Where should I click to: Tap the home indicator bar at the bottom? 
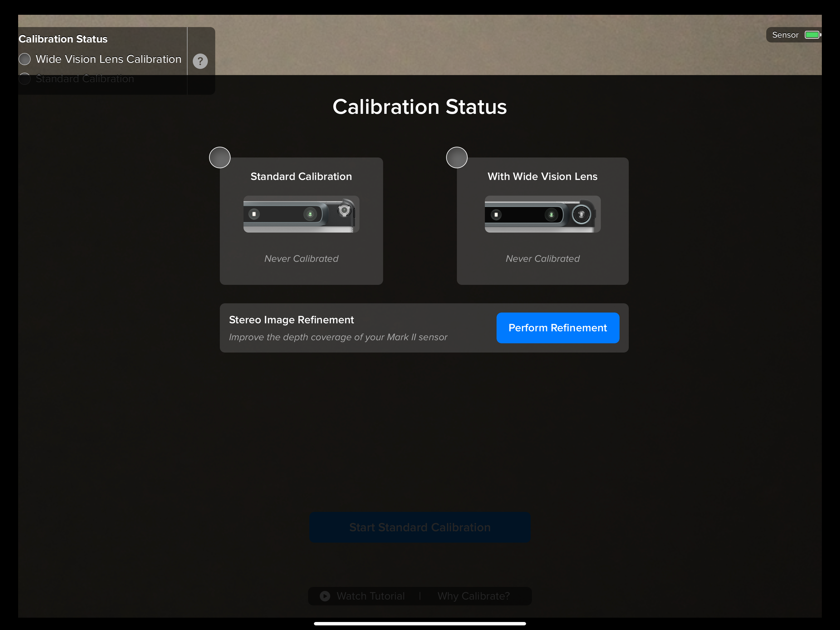(420, 623)
